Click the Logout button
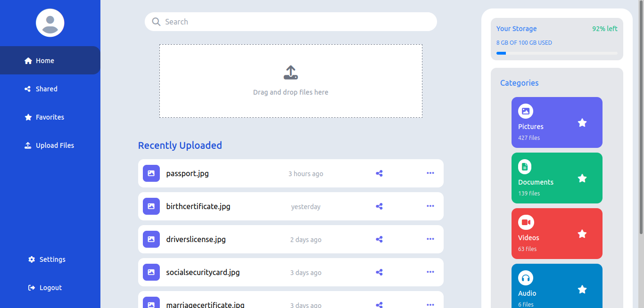 tap(45, 287)
